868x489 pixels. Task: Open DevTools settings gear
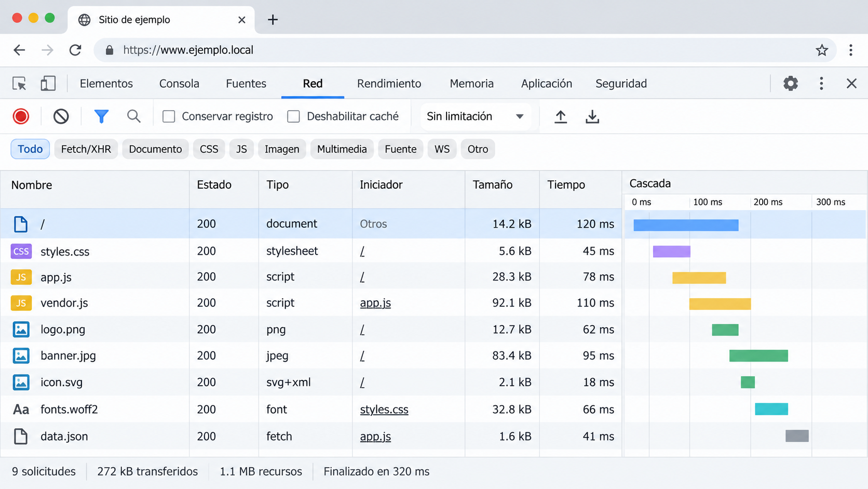[x=791, y=83]
